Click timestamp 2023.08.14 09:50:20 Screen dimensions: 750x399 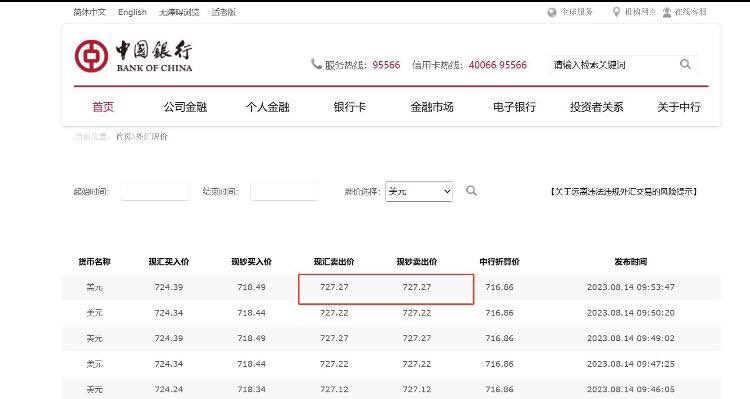point(630,313)
